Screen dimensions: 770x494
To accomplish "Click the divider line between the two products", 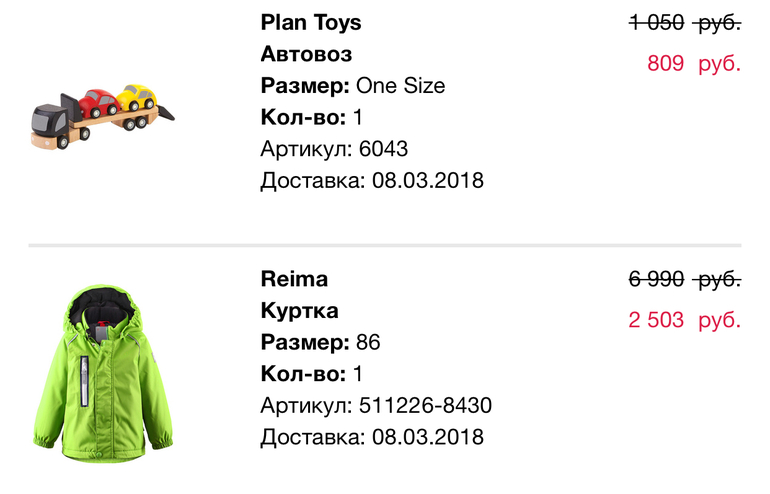I will tap(384, 245).
